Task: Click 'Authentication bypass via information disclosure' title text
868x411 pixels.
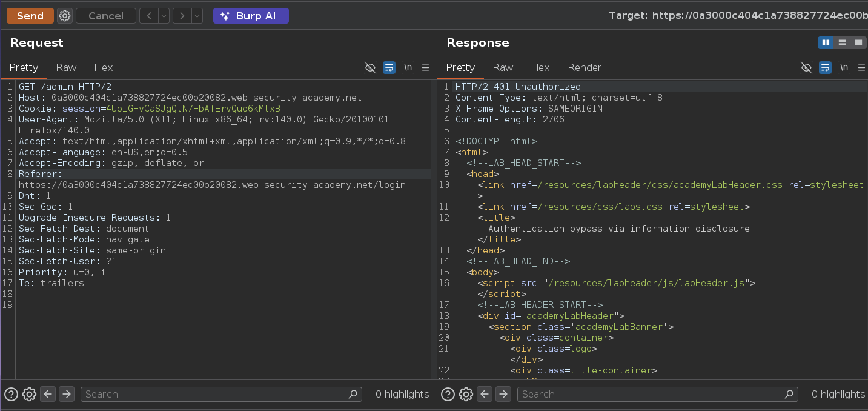Action: (x=619, y=229)
